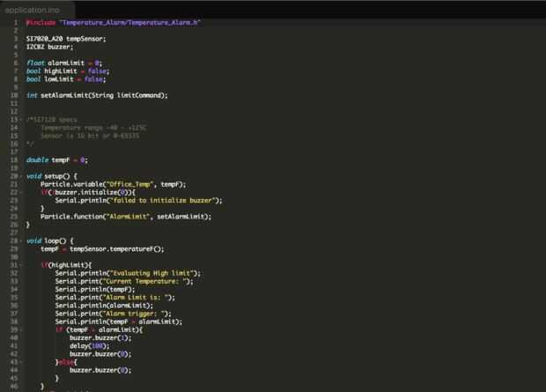Click the Particle.variable("Office_Temp") line
Viewport: 546px width, 392px height.
tap(114, 184)
